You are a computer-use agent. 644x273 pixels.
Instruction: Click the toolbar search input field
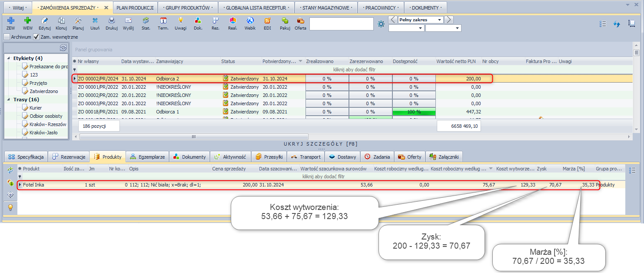pyautogui.click(x=341, y=24)
